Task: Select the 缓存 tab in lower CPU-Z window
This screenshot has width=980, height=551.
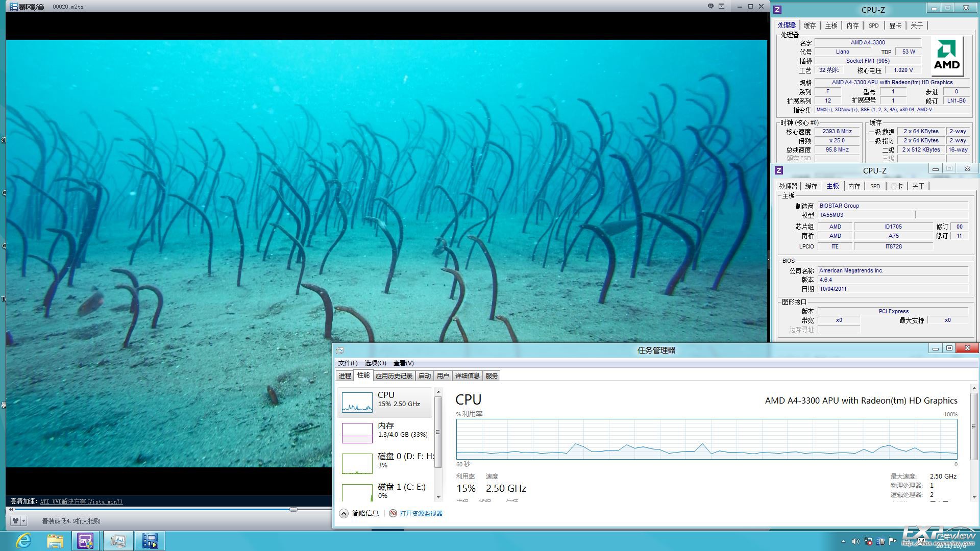Action: 811,186
